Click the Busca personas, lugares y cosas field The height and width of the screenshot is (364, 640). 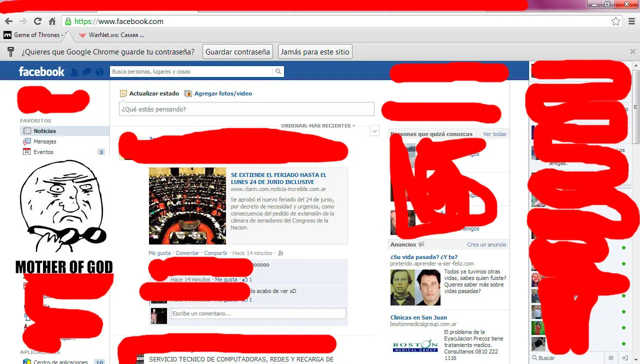191,71
